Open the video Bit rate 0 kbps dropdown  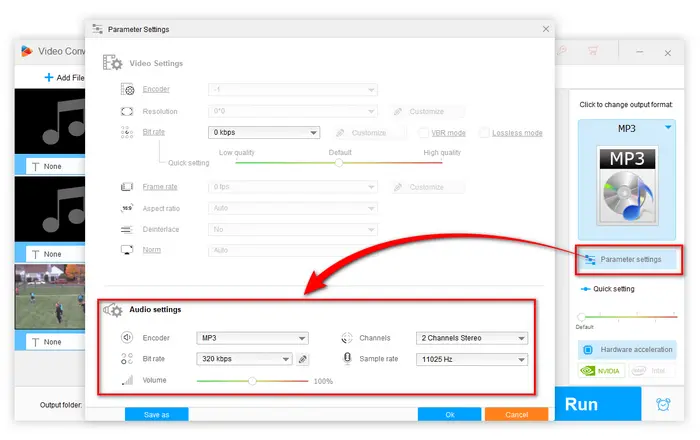[x=264, y=133]
